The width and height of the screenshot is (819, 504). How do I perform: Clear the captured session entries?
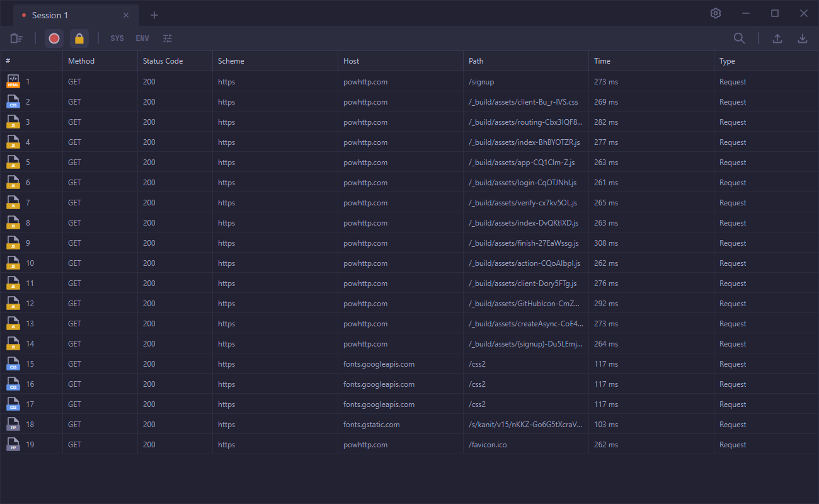pos(16,38)
